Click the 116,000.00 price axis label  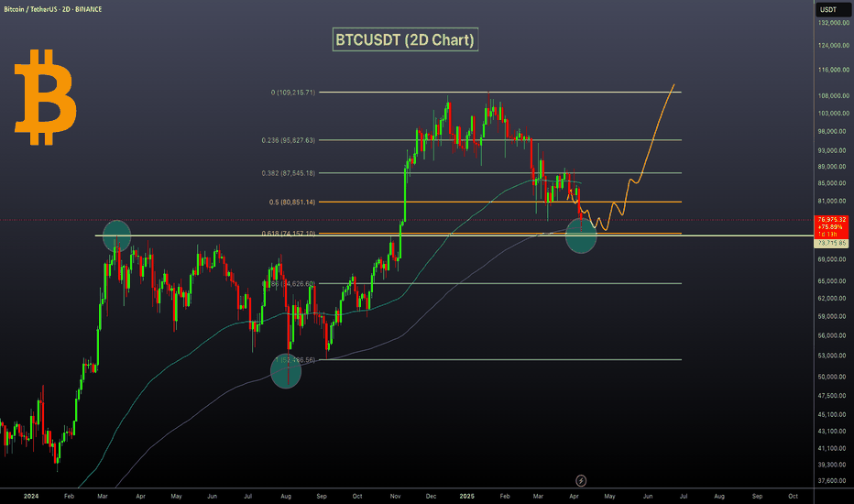[x=833, y=70]
